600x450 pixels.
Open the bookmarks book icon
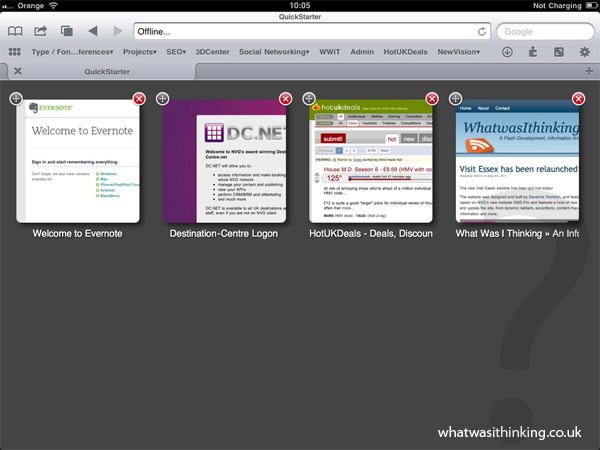[15, 31]
